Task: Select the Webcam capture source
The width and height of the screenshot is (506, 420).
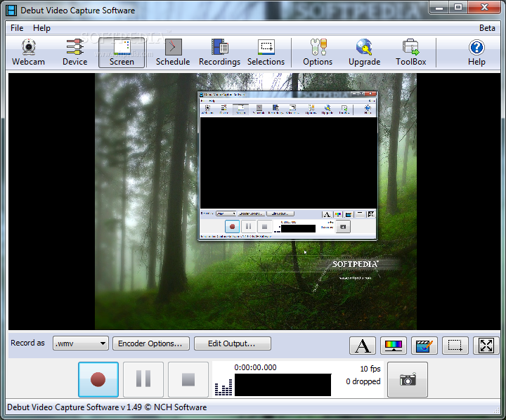Action: pos(28,52)
